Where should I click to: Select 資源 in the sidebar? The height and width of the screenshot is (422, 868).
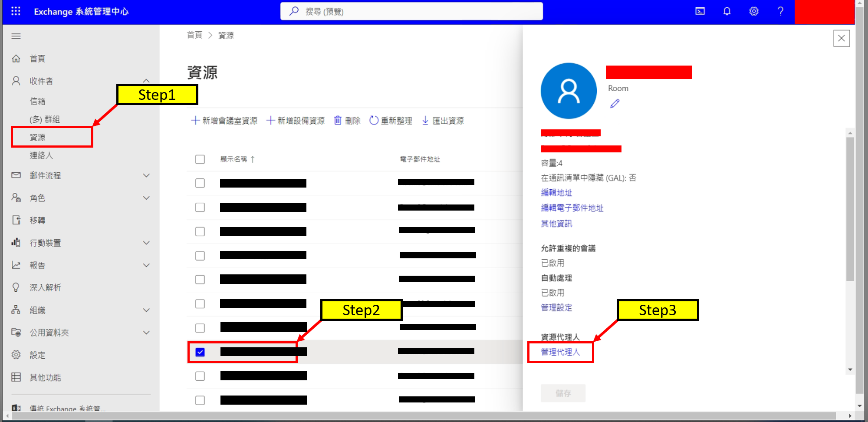[x=38, y=137]
